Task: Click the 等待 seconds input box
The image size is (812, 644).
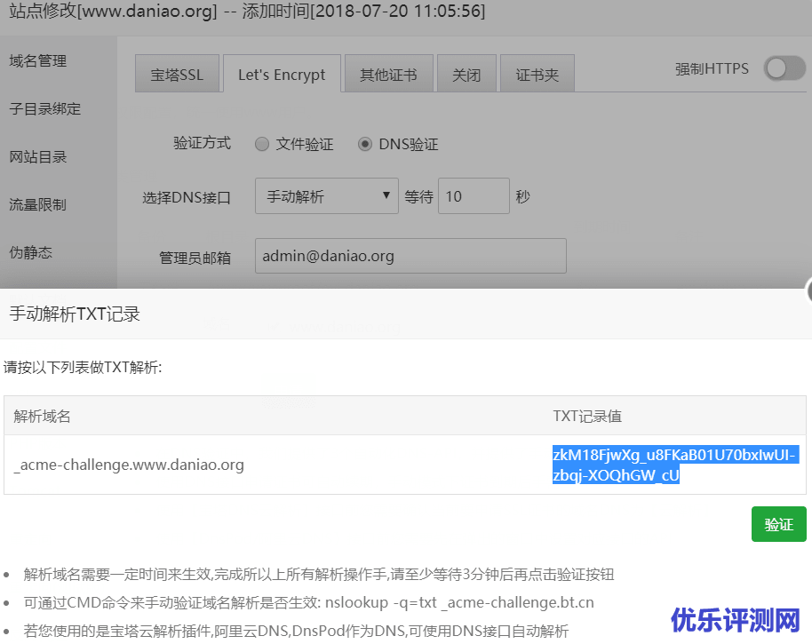Action: click(x=473, y=195)
